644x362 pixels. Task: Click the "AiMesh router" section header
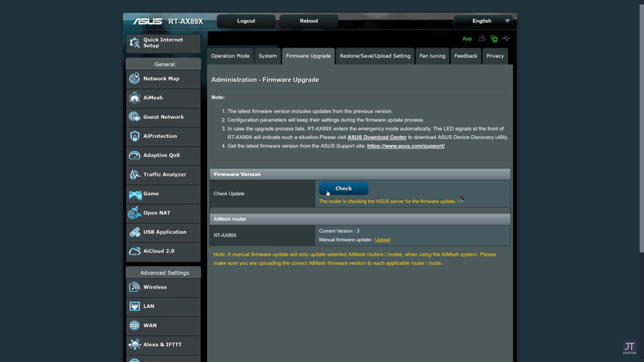click(360, 219)
